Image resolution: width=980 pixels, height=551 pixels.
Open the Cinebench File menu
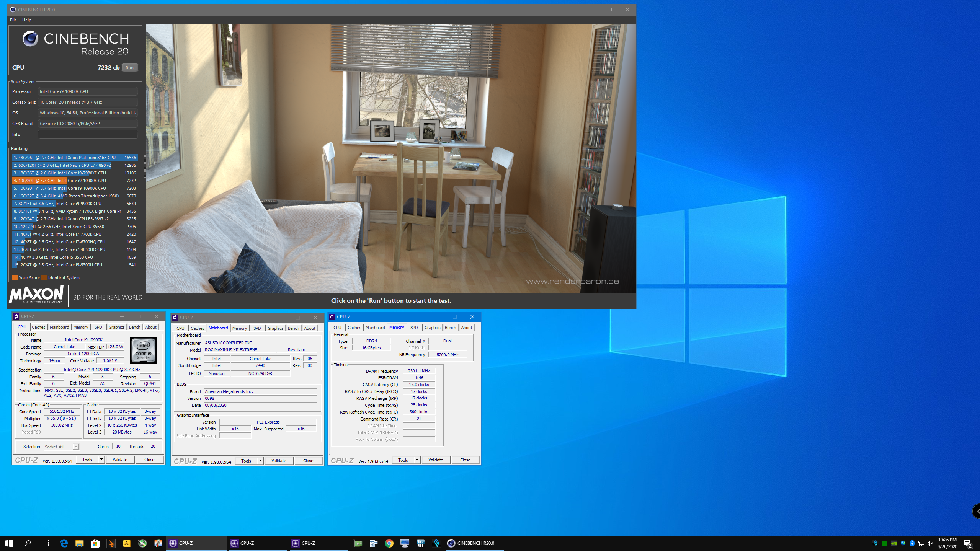coord(13,20)
